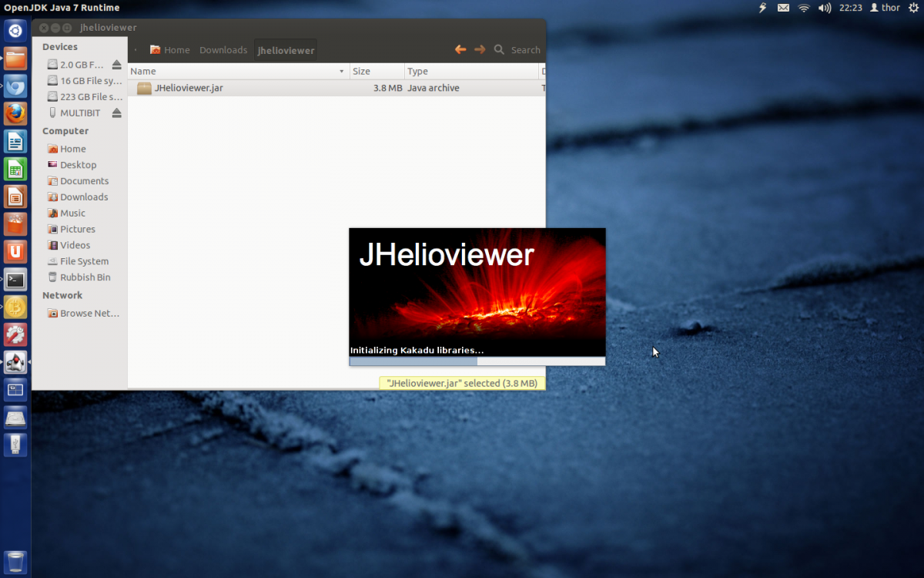Eject the 2.0 GB device
Screen dimensions: 924x578
(x=116, y=65)
